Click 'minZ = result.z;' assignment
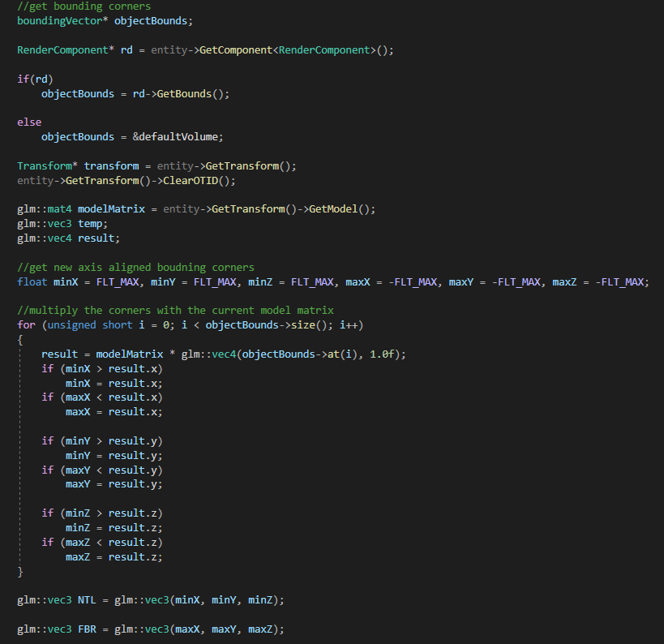Viewport: 664px width, 644px height. 114,528
